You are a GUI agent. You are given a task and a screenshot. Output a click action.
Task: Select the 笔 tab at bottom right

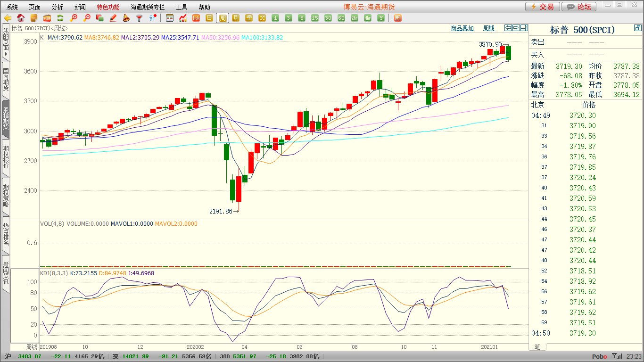coord(537,347)
